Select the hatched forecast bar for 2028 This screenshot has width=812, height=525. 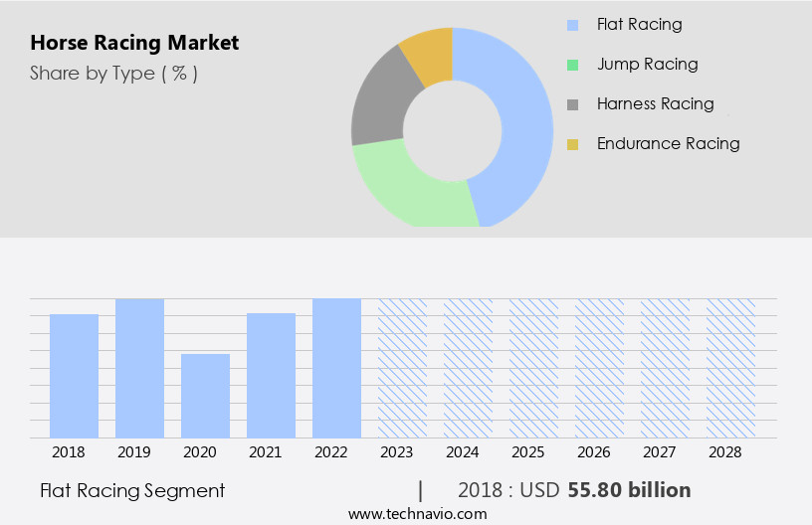tap(730, 368)
